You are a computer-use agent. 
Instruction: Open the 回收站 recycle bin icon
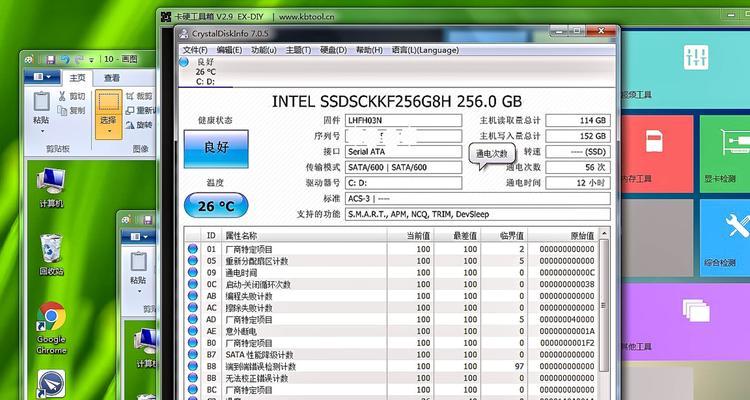[x=51, y=255]
